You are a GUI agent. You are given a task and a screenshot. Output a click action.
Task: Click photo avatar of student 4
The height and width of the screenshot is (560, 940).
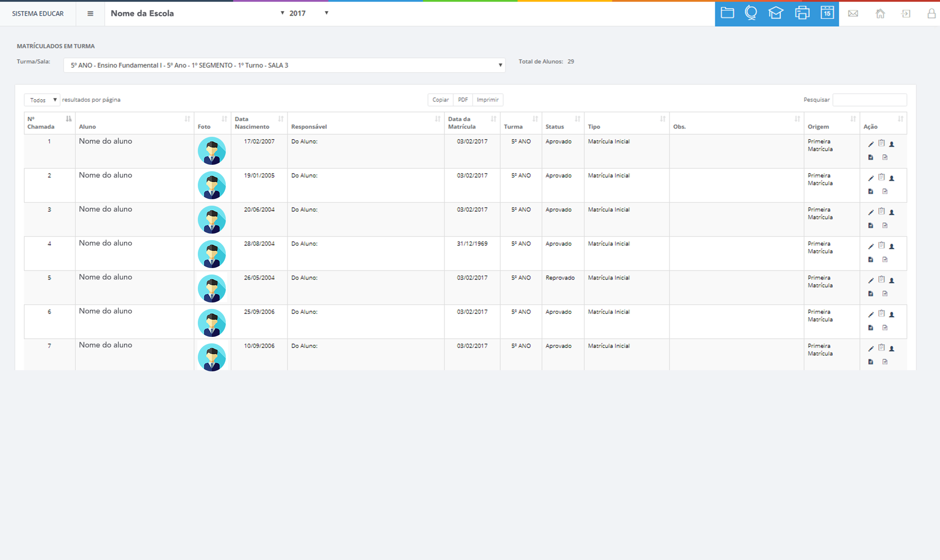point(212,254)
